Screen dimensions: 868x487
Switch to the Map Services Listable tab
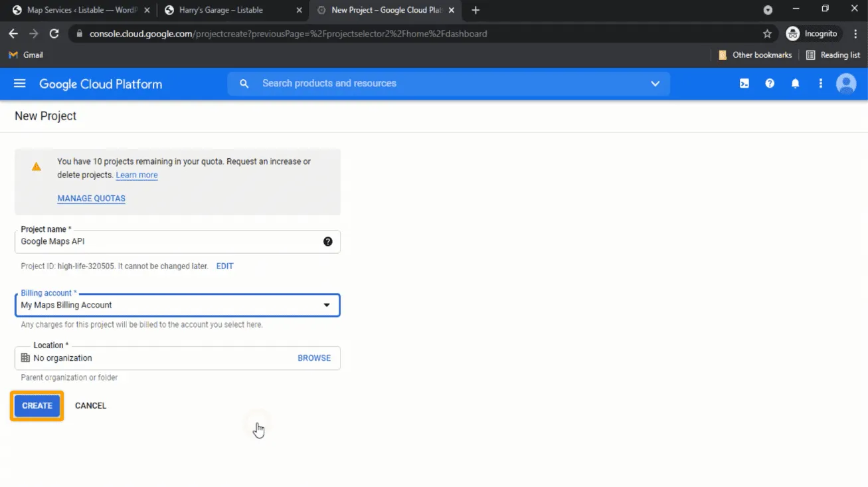[x=81, y=10]
